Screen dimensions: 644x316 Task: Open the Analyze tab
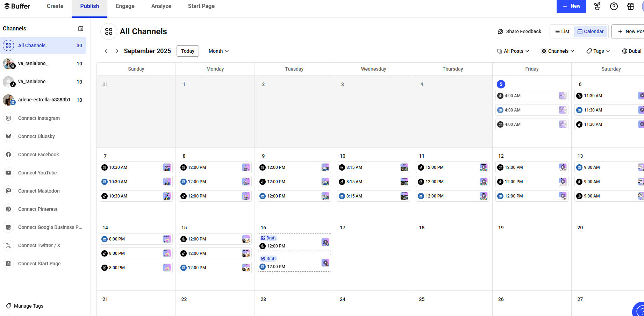[161, 6]
